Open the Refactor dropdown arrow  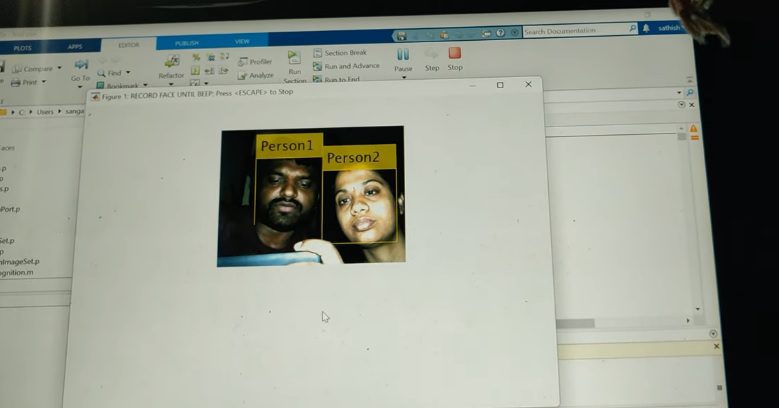171,83
